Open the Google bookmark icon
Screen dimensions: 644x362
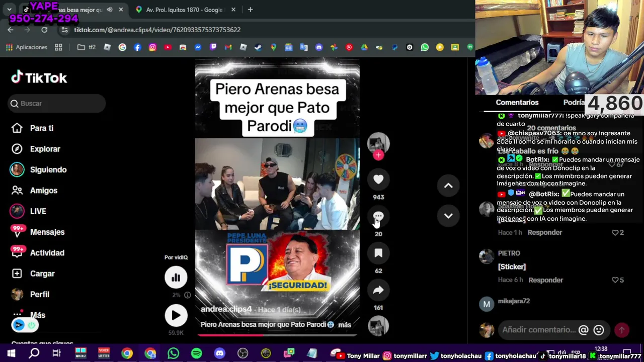122,47
